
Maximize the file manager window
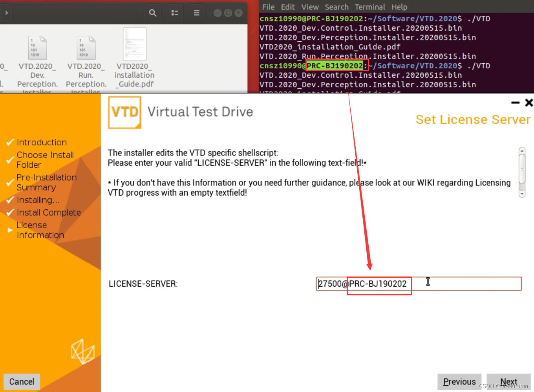(228, 13)
